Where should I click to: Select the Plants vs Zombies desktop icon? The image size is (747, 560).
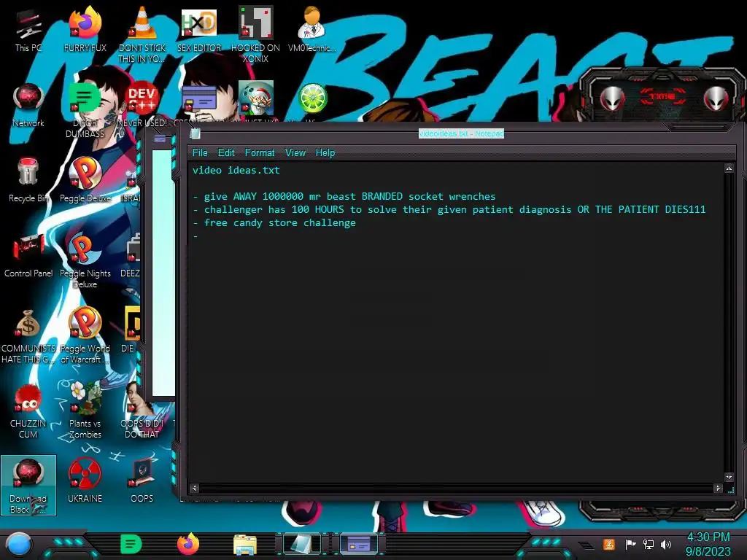coord(85,411)
